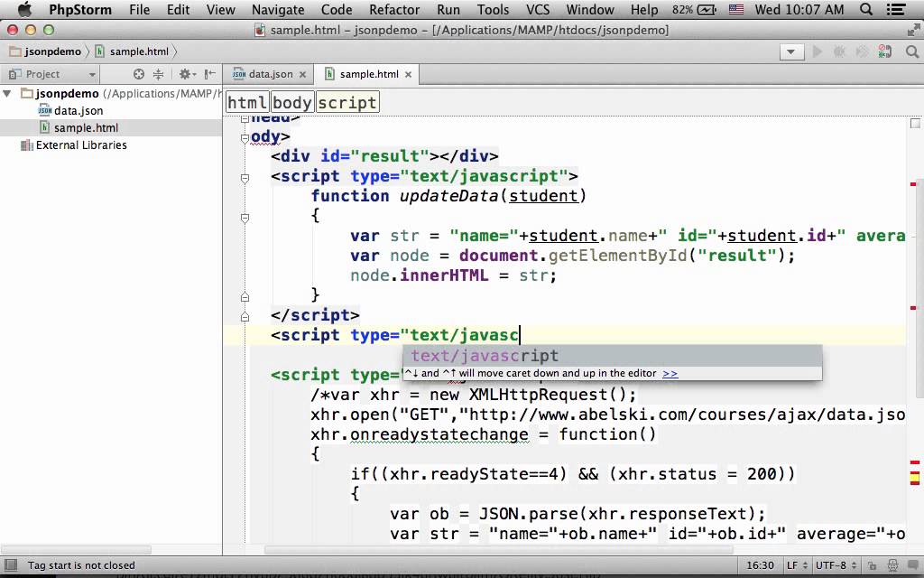Viewport: 924px width, 578px height.
Task: Click the >> link in completion hint
Action: [x=670, y=373]
